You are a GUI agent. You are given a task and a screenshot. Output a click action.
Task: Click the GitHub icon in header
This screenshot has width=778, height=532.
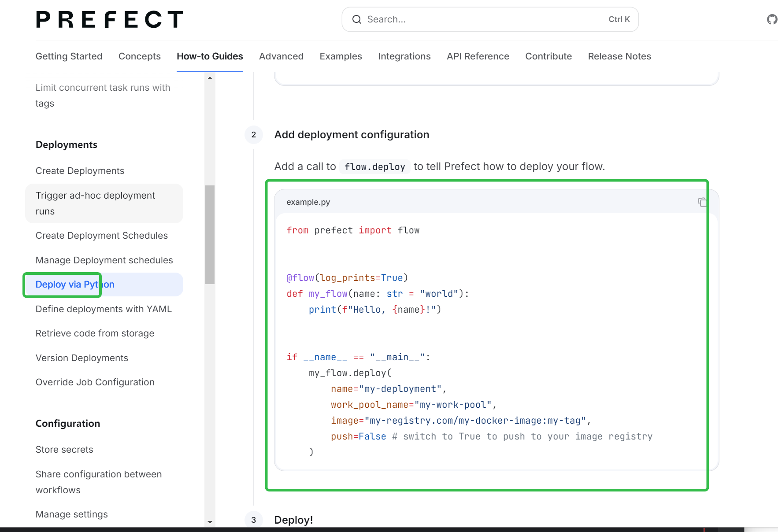pyautogui.click(x=771, y=19)
